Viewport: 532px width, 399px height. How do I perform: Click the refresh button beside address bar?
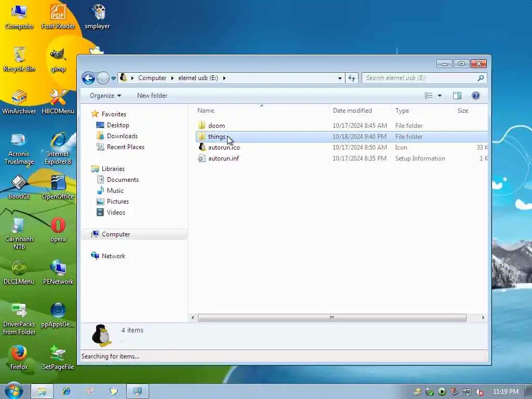point(352,78)
